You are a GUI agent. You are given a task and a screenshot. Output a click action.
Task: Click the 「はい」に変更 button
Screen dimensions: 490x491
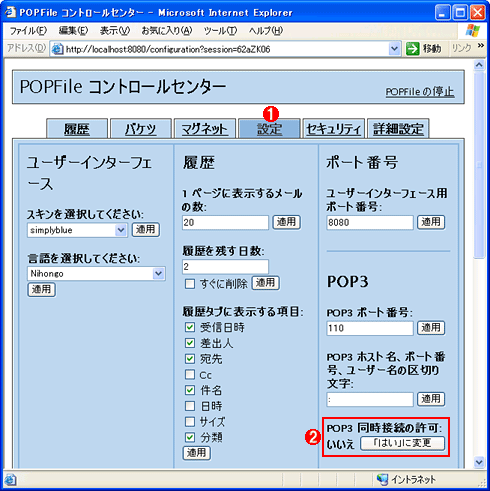point(402,443)
